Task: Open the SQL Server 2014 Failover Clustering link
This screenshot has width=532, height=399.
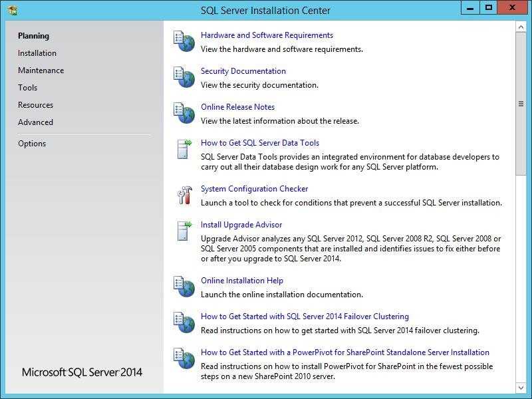Action: [305, 317]
